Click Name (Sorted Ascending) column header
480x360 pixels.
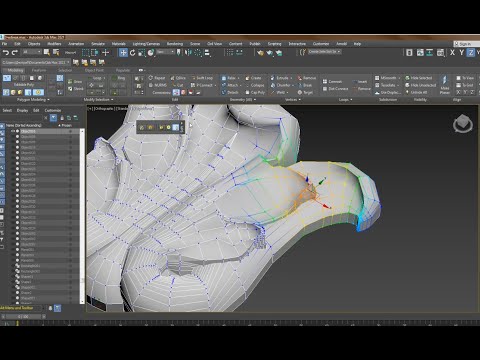pos(23,125)
